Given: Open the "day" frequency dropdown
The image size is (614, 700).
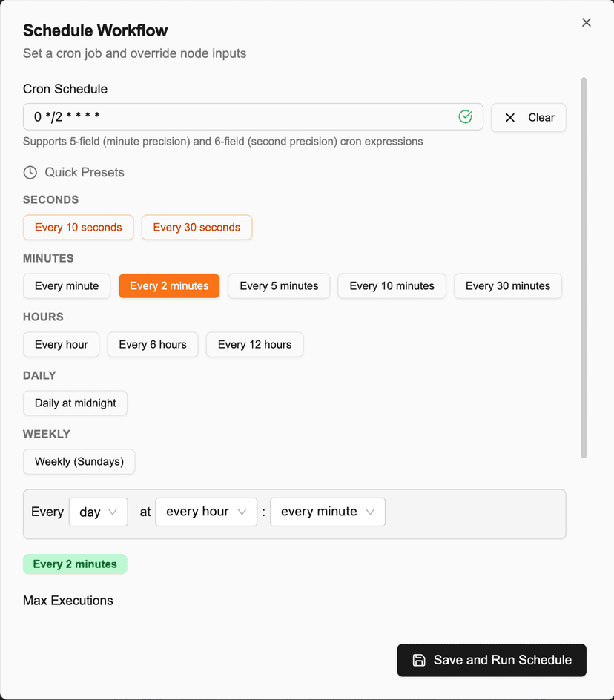Looking at the screenshot, I should click(x=98, y=512).
